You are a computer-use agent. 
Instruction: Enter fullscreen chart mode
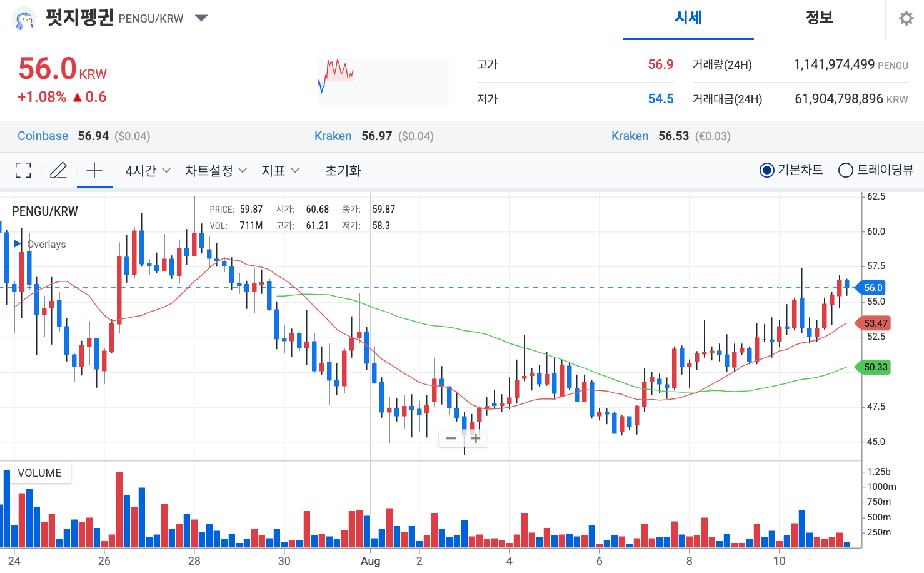pos(23,170)
